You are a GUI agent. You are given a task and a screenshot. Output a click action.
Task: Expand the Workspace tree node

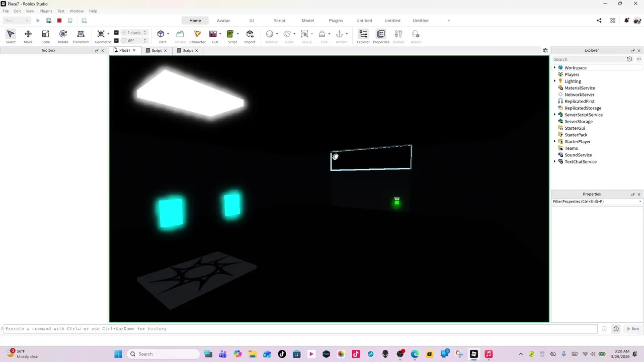[x=555, y=68]
